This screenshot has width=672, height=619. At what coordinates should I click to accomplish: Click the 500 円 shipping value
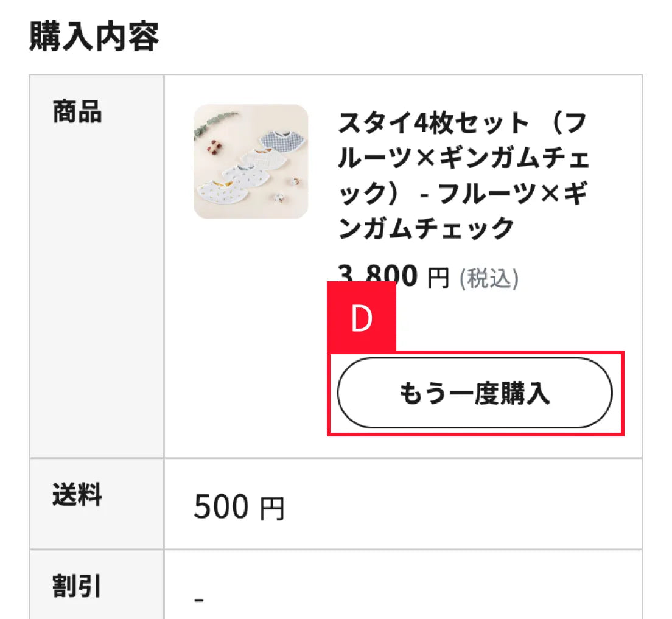[239, 506]
